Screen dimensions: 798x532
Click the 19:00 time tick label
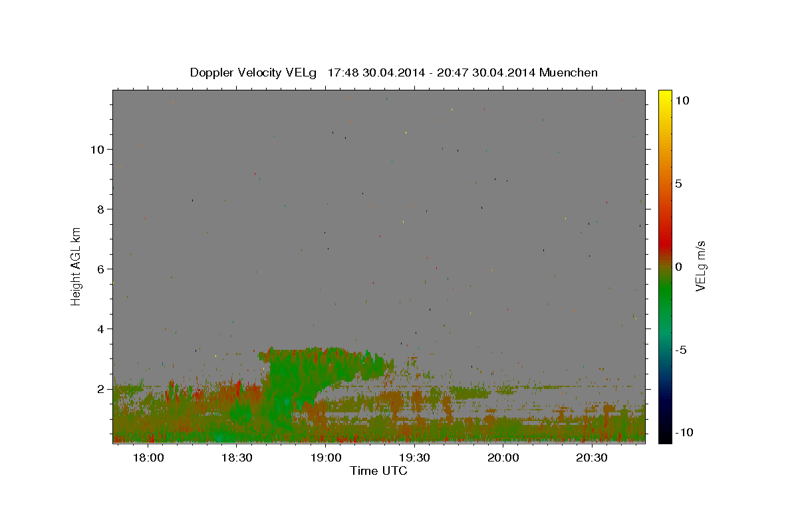(326, 458)
